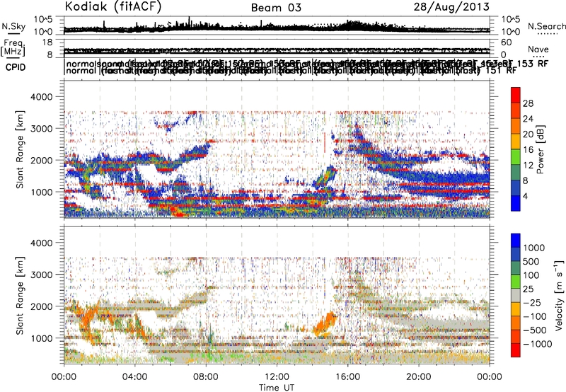Click the 'N.Sky' legend label
Screen dimensions: 566x392
tap(13, 26)
